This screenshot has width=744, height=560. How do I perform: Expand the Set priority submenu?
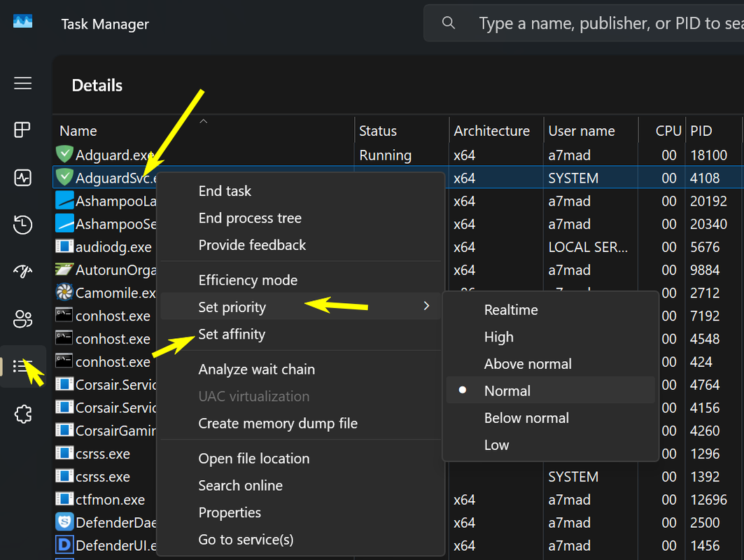[300, 307]
